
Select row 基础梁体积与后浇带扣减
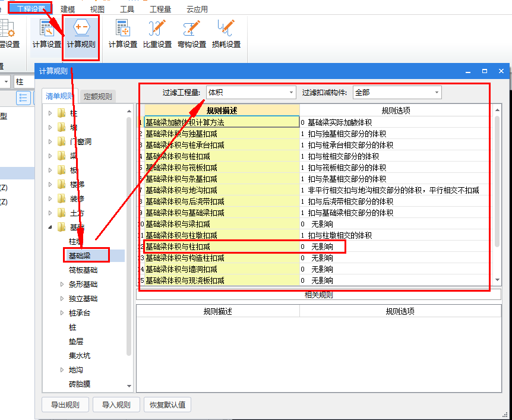click(x=222, y=201)
